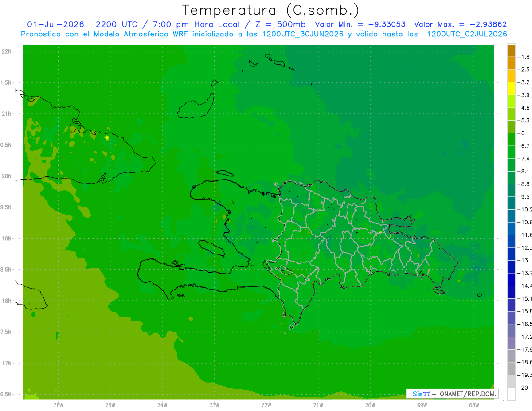Pick the orange swatch between -1.8 and -2.5
The height and width of the screenshot is (411, 532).
511,63
